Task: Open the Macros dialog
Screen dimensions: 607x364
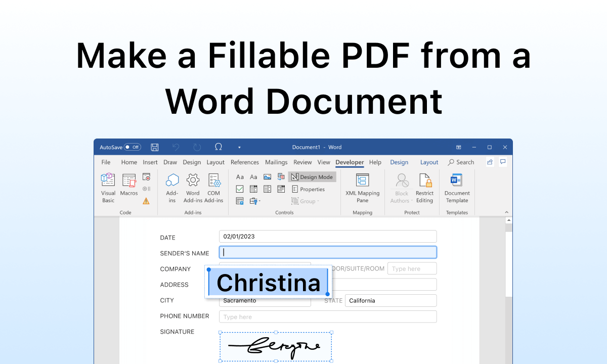Action: [129, 188]
